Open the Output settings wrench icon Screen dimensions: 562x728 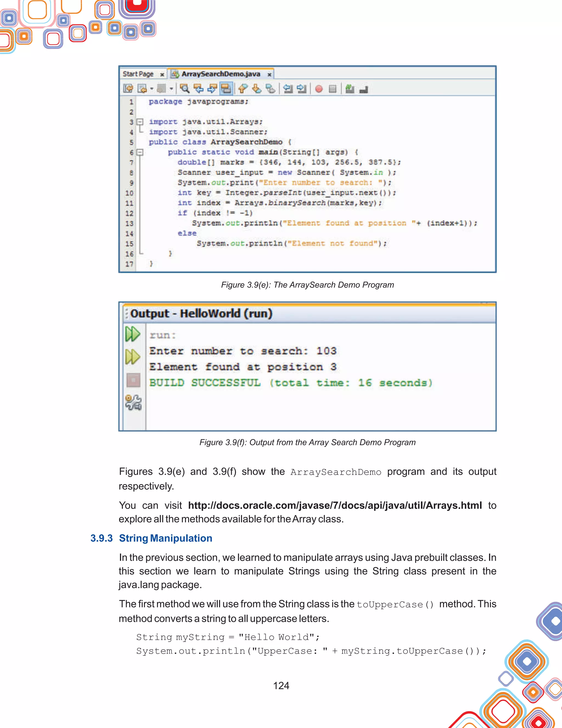pos(133,402)
